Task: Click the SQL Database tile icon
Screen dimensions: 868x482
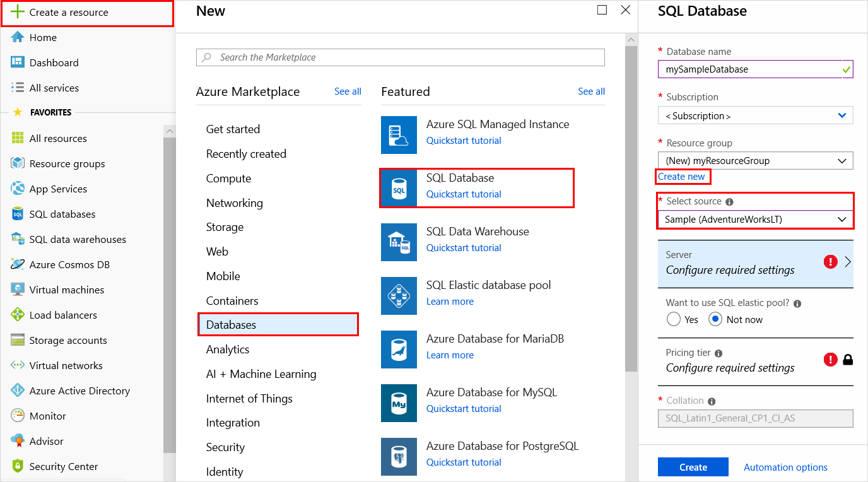Action: click(398, 188)
